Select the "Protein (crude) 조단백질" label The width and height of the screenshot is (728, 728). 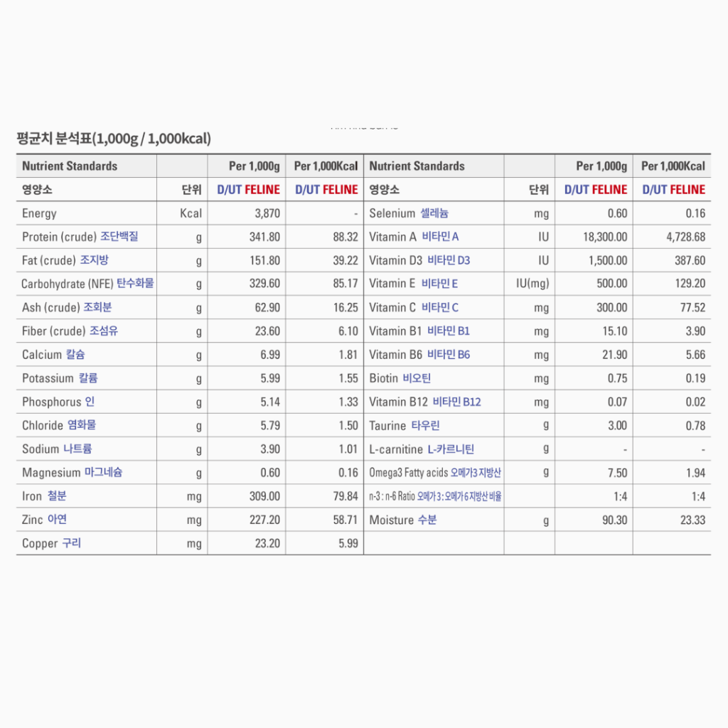[x=80, y=237]
